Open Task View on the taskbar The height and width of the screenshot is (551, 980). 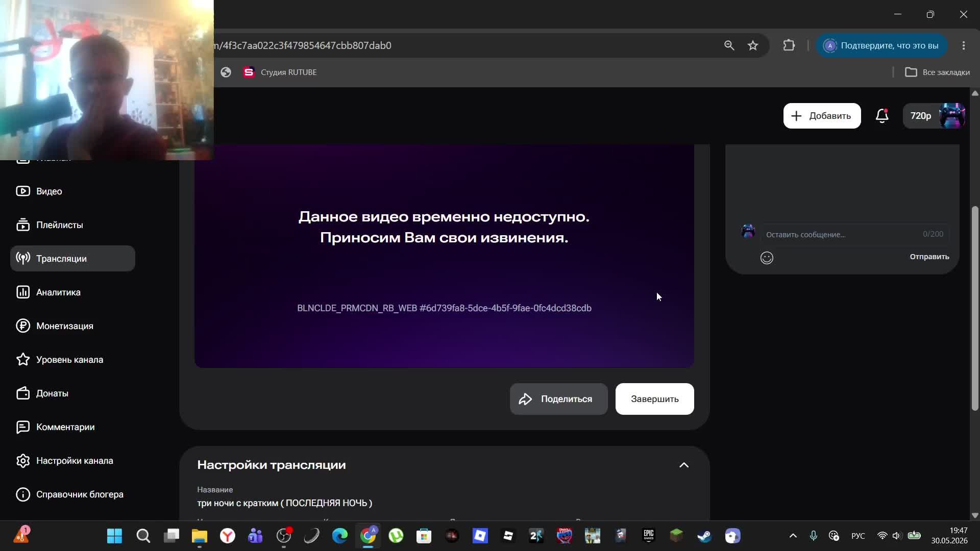click(x=171, y=536)
